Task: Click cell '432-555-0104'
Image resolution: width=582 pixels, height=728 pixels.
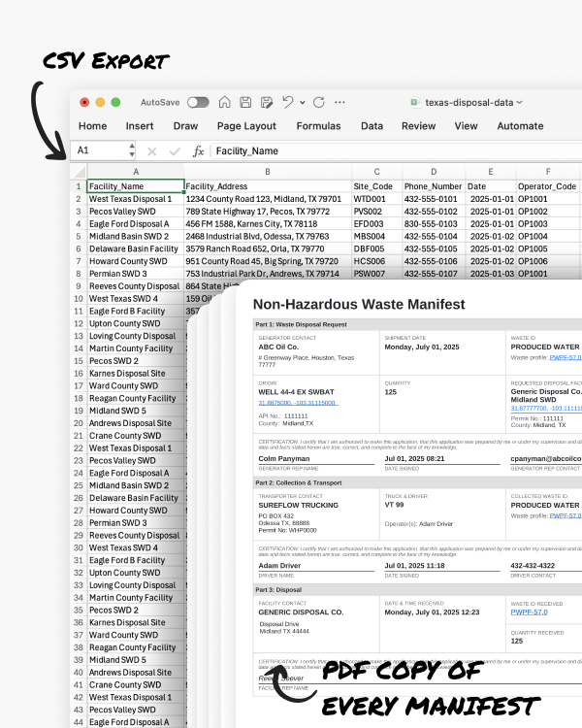Action: pos(434,236)
